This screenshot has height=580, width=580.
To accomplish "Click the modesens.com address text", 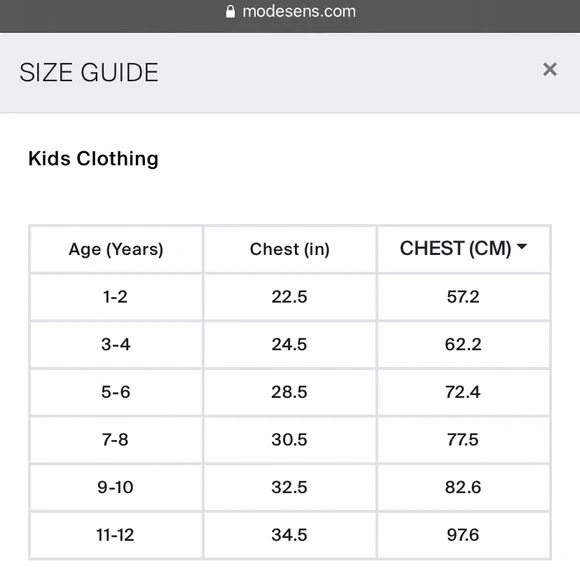I will (x=299, y=11).
